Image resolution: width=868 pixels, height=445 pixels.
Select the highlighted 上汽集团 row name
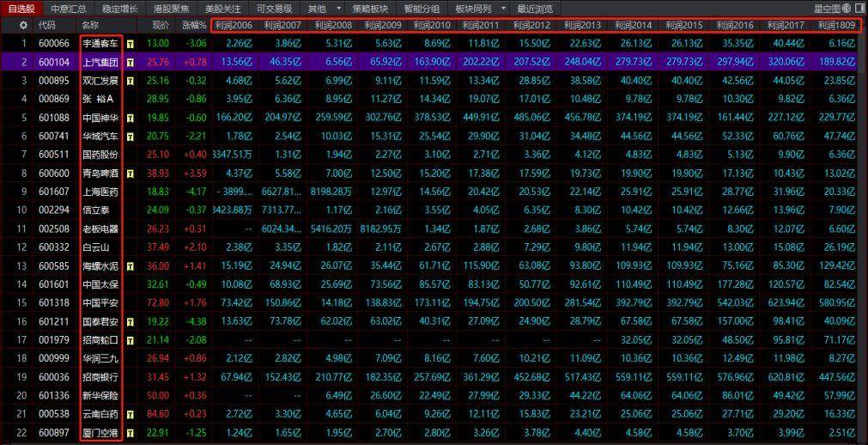[x=100, y=62]
